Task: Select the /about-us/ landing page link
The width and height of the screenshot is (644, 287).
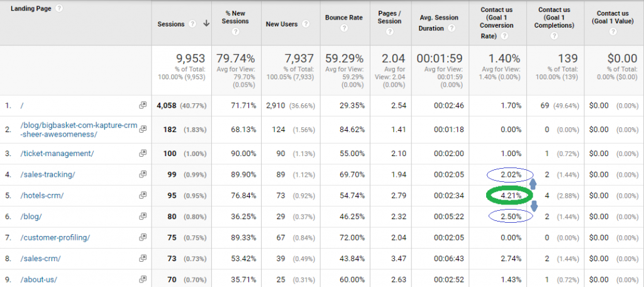Action: click(38, 279)
